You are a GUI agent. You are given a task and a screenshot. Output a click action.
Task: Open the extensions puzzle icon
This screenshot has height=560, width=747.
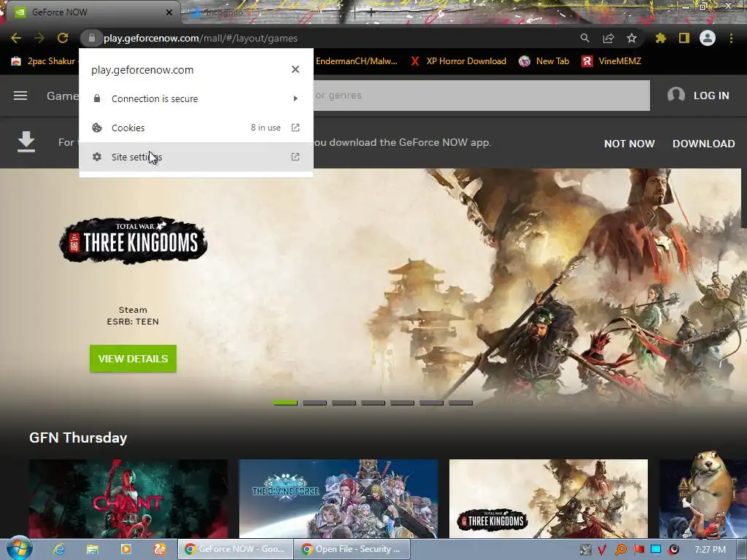(660, 38)
